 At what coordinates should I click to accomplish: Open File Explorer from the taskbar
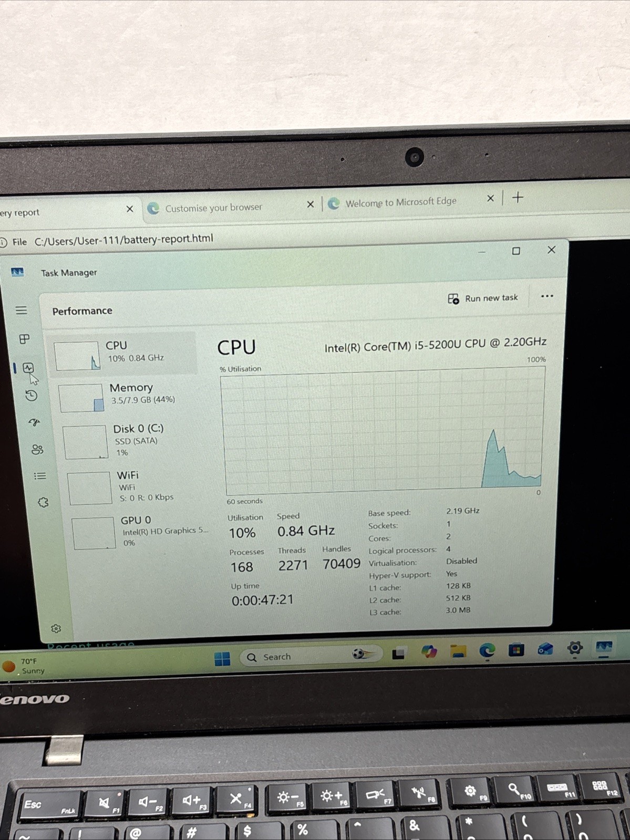(458, 651)
